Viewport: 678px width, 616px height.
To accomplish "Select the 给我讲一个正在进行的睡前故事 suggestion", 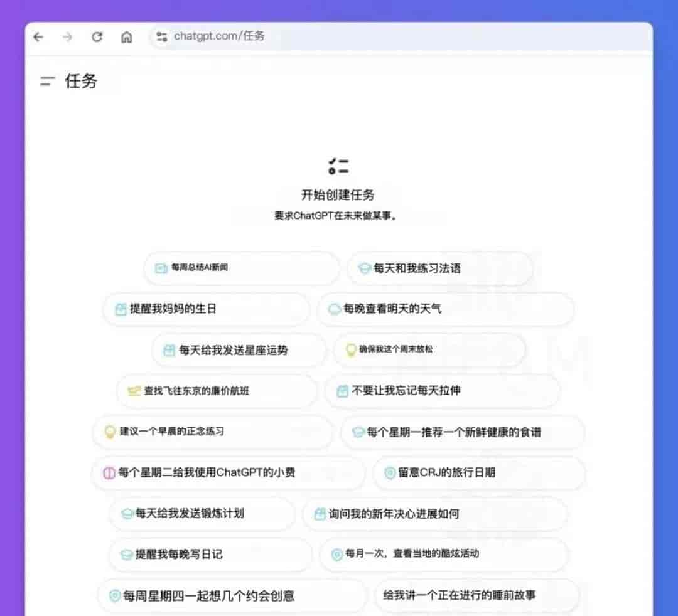I will (x=476, y=595).
